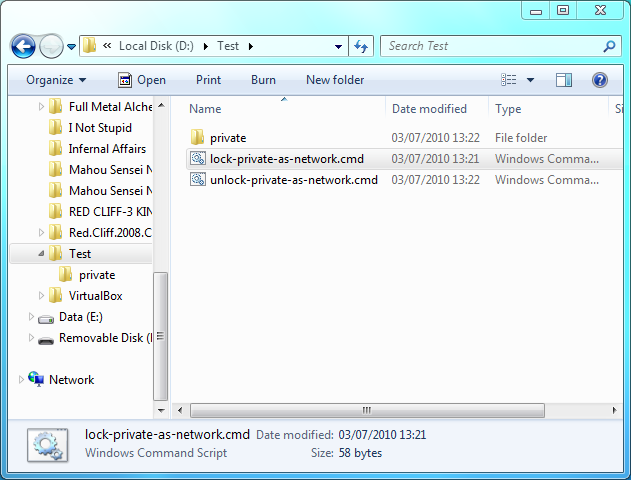The height and width of the screenshot is (480, 631).
Task: Click Print in the toolbar
Action: click(x=208, y=80)
